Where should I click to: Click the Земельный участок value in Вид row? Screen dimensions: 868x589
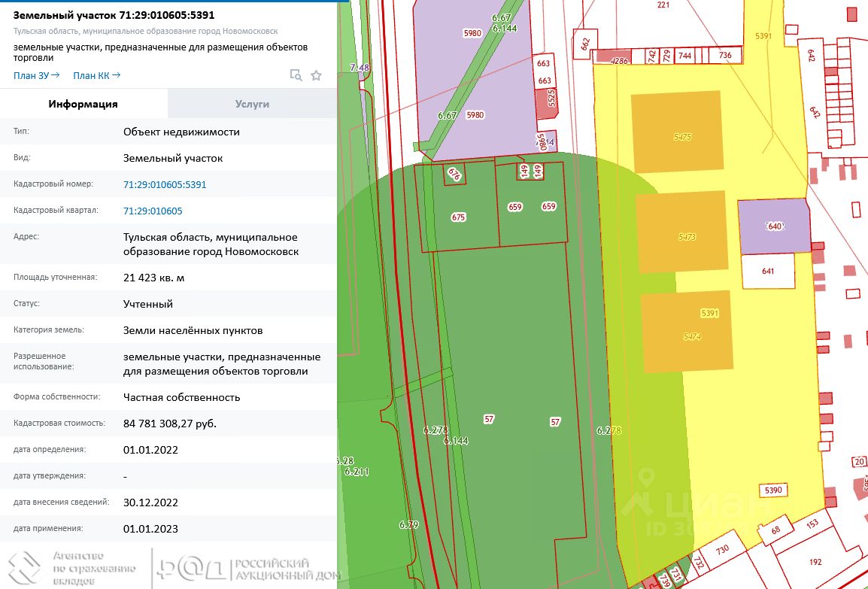pos(173,158)
